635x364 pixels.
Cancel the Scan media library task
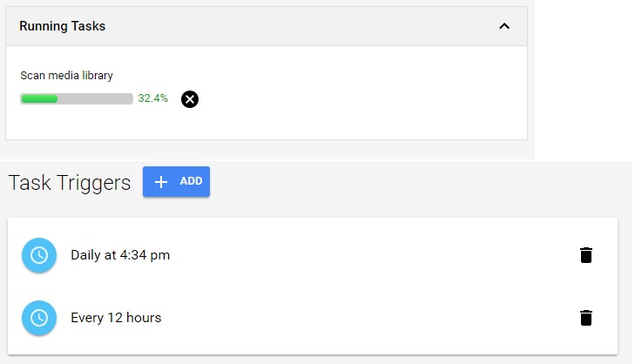tap(190, 99)
